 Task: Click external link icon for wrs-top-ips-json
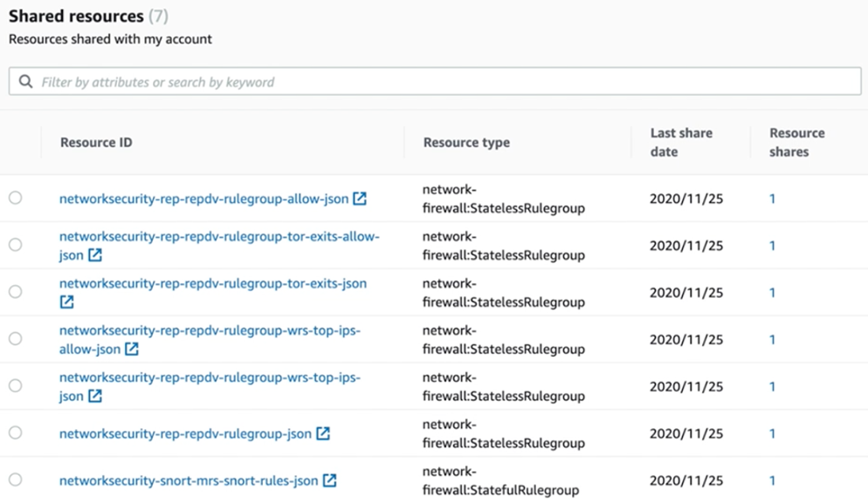95,397
